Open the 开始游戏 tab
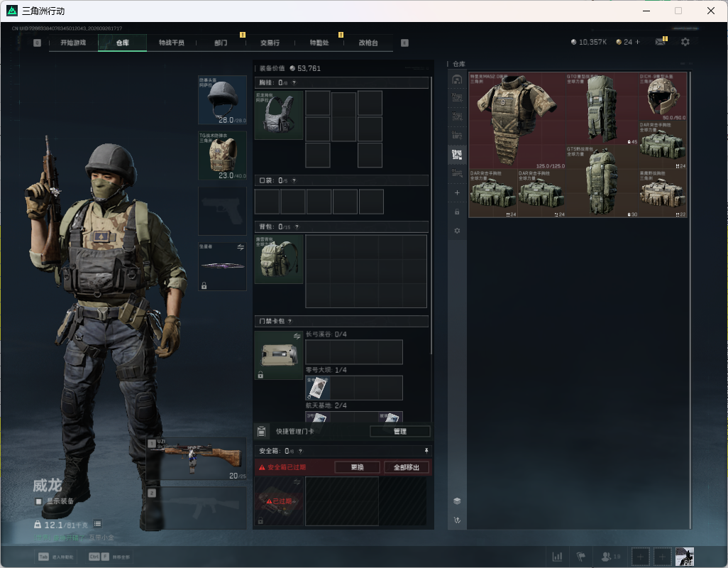 click(x=73, y=43)
